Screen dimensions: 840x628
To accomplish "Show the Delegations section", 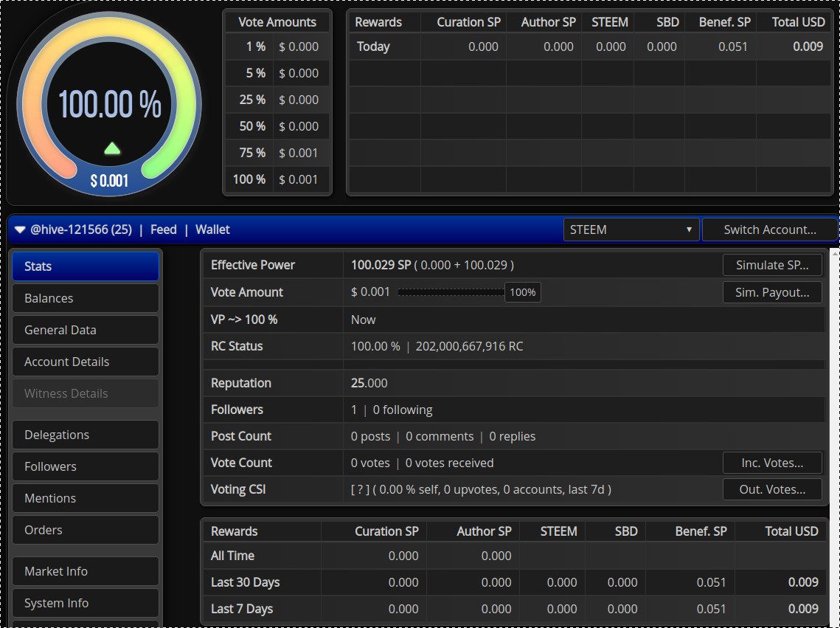I will tap(86, 435).
